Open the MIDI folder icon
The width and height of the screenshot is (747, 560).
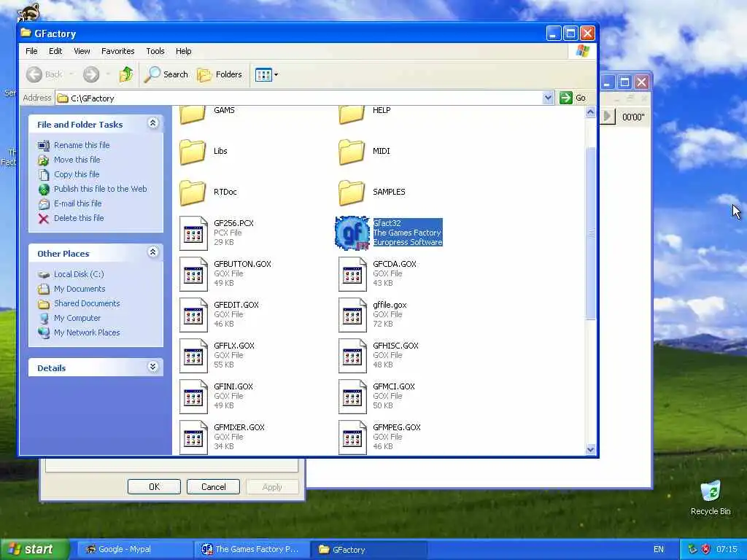click(352, 152)
